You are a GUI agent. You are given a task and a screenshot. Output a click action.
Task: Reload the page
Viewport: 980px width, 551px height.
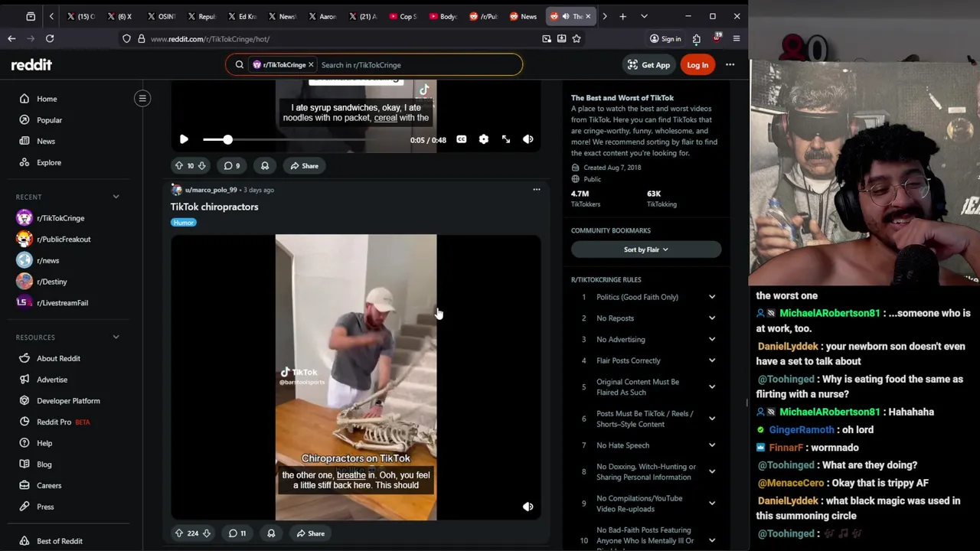point(50,38)
